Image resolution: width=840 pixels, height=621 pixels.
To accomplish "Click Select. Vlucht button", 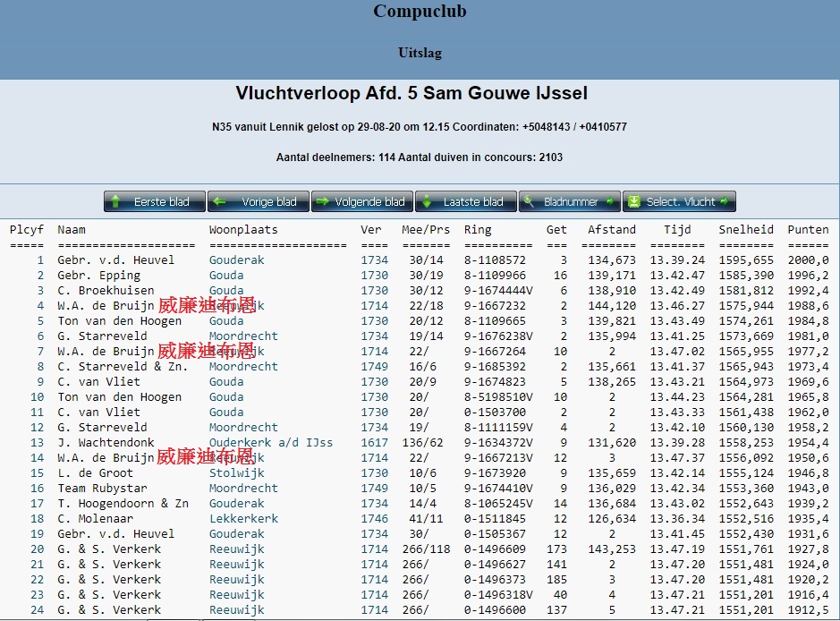I will 679,201.
